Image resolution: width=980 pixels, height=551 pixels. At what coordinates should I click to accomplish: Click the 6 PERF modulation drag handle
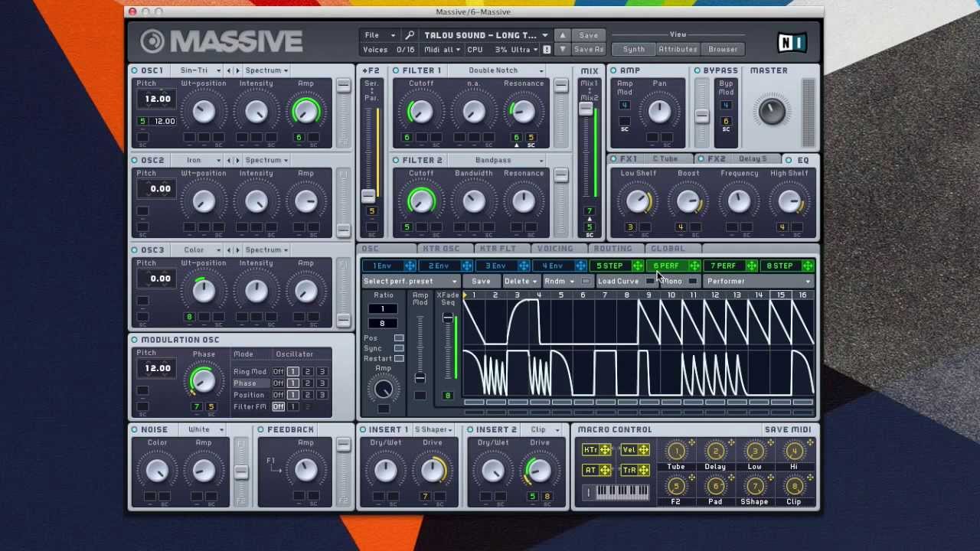pos(694,266)
